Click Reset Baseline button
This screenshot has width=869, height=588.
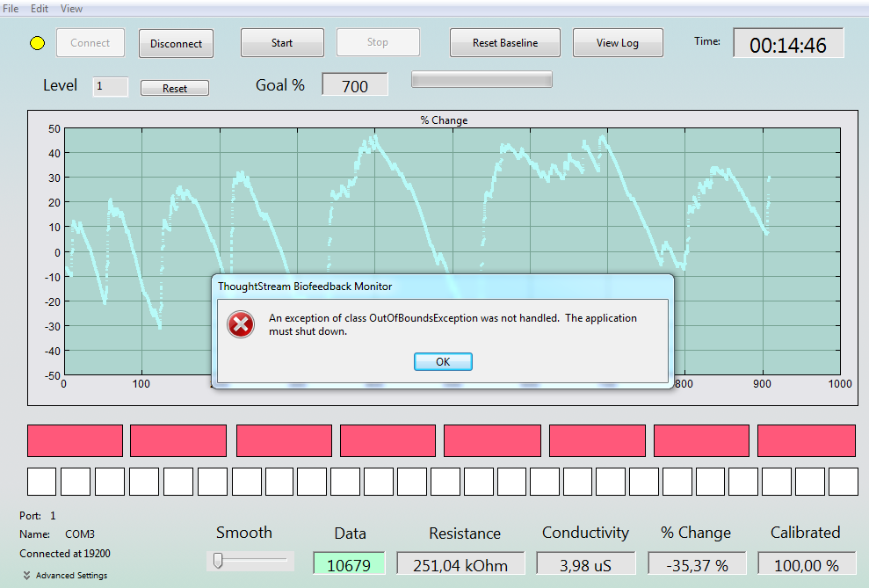coord(505,43)
